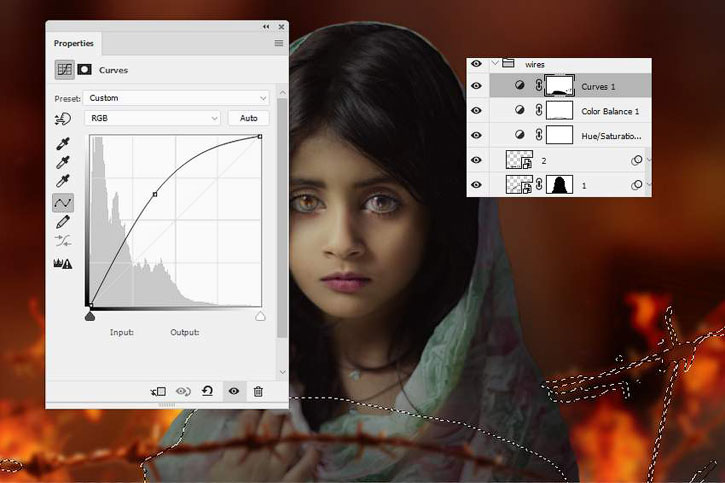Toggle adjustment layer visibility in Properties
Image resolution: width=725 pixels, height=483 pixels.
[x=234, y=391]
